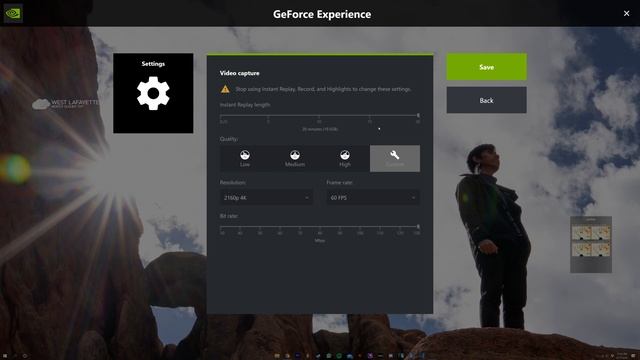
Task: Click the yellow warning triangle icon
Action: (225, 89)
